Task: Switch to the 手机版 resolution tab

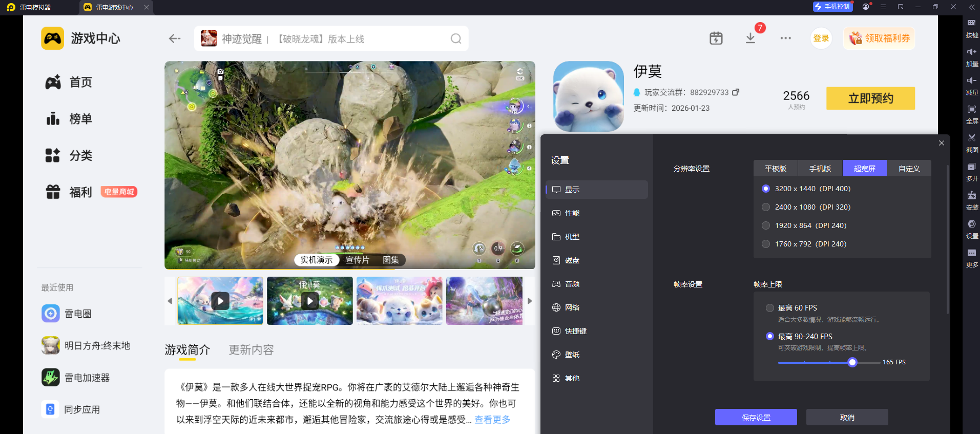Action: [x=820, y=169]
